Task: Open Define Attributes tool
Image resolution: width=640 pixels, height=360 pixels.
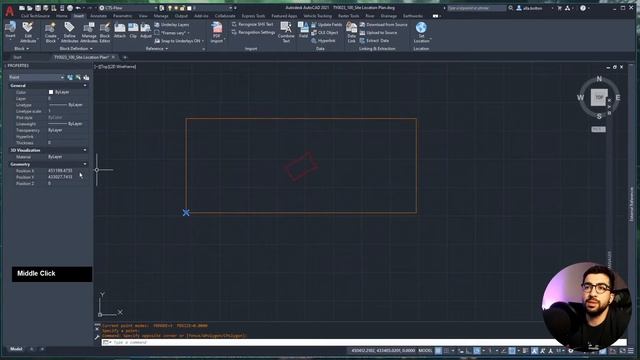Action: click(x=69, y=32)
